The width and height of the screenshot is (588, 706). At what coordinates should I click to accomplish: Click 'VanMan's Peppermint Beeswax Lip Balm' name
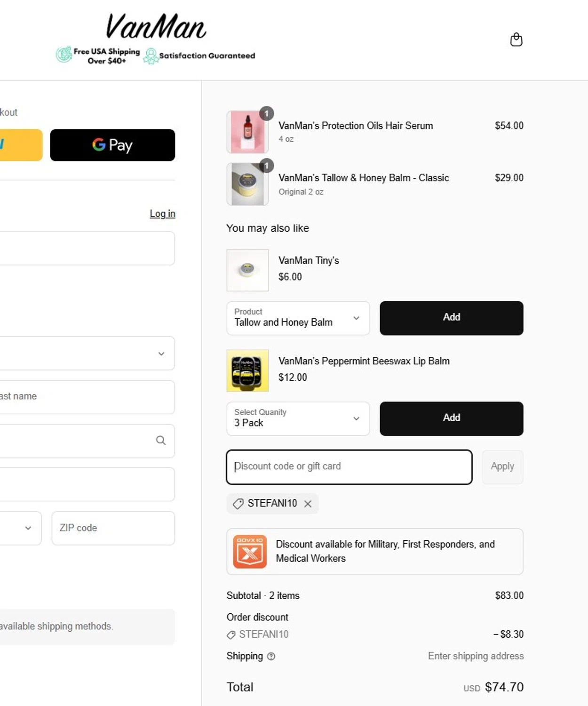[364, 361]
